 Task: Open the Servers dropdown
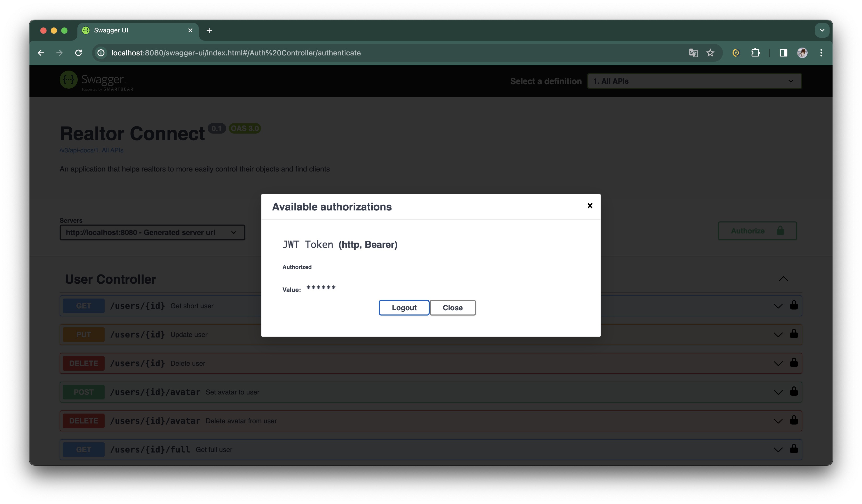152,232
